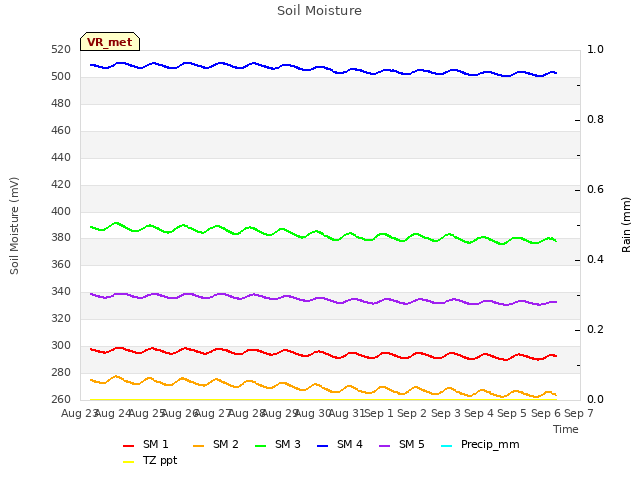This screenshot has width=640, height=480.
Task: Toggle SM 5 legend entry
Action: click(x=402, y=444)
